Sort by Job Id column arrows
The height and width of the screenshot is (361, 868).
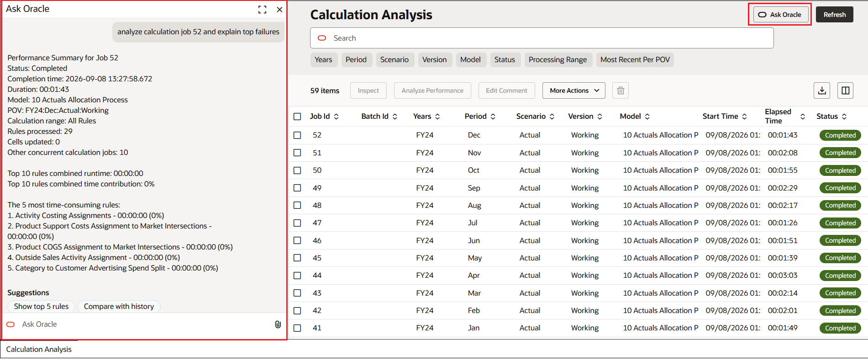(337, 117)
